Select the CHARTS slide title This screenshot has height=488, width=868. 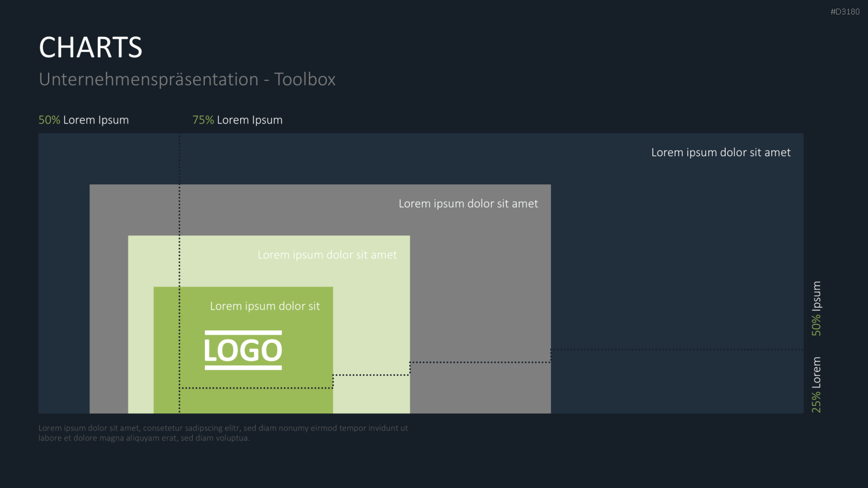tap(90, 47)
